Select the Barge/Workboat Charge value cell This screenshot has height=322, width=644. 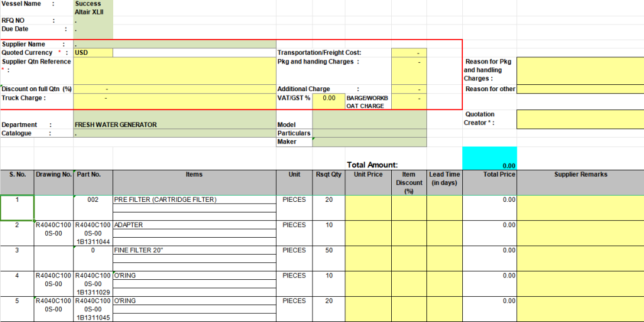409,101
